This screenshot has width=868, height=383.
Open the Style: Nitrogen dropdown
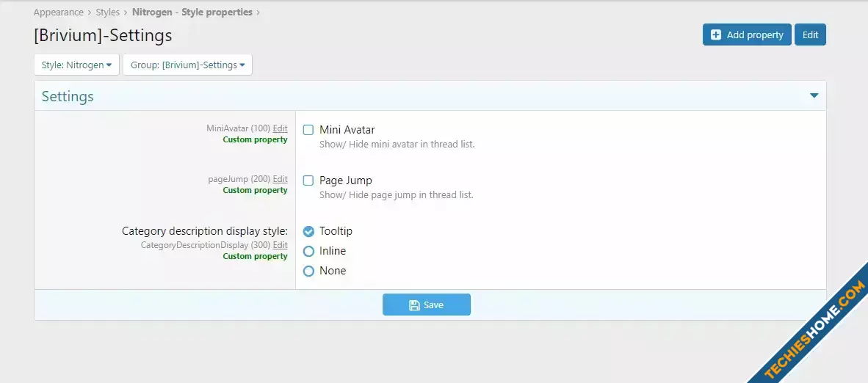[76, 65]
